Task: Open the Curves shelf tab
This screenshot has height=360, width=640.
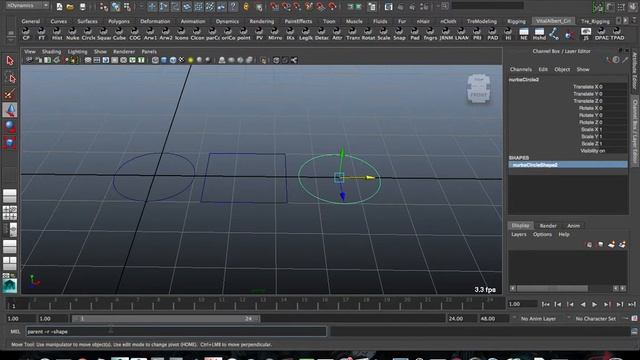Action: tap(58, 21)
